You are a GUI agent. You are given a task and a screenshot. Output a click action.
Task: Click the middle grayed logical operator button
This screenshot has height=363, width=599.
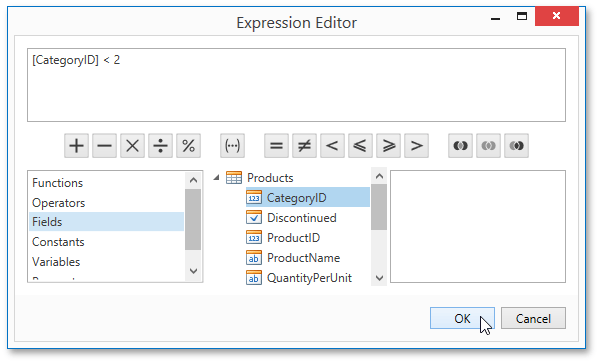(489, 146)
